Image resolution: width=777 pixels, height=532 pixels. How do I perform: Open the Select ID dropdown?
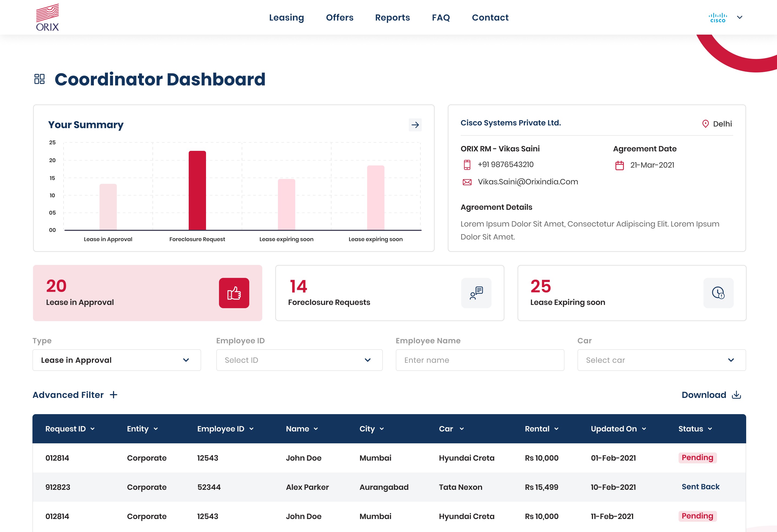click(x=299, y=360)
